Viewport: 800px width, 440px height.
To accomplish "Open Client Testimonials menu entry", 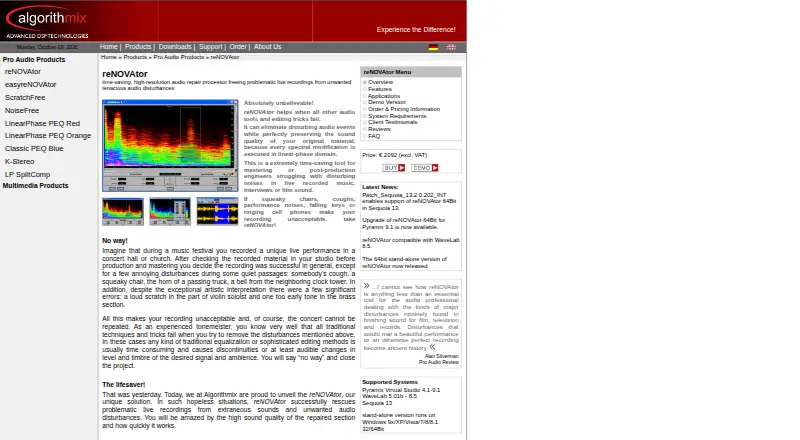I will pyautogui.click(x=393, y=122).
